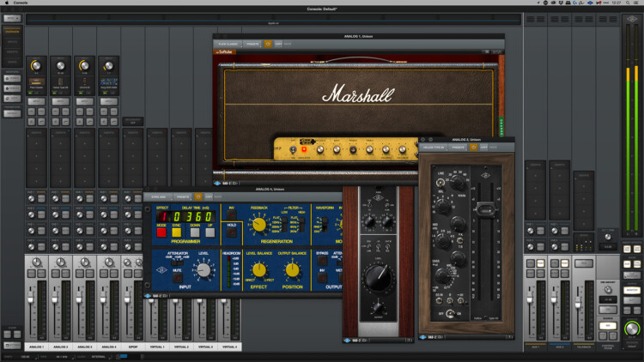Toggle the OFF/ON EQ switch on Helios
The width and height of the screenshot is (644, 362).
point(450,314)
